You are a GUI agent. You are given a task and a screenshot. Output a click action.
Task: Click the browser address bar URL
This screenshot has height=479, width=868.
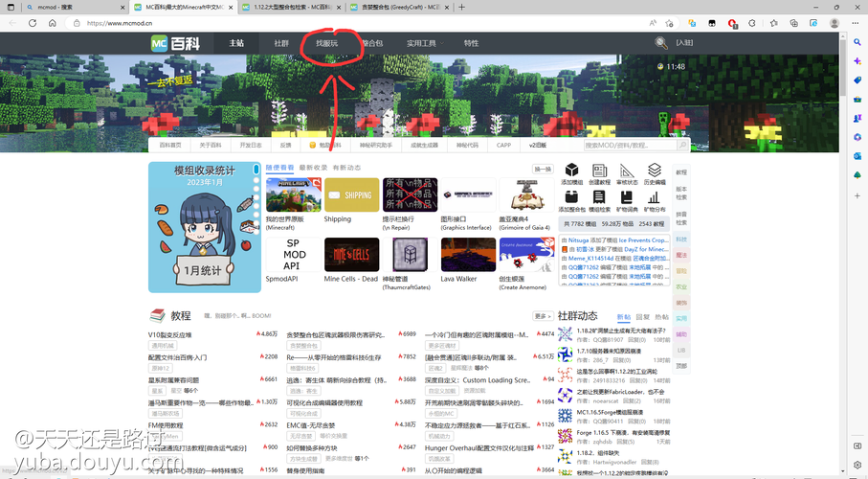120,23
